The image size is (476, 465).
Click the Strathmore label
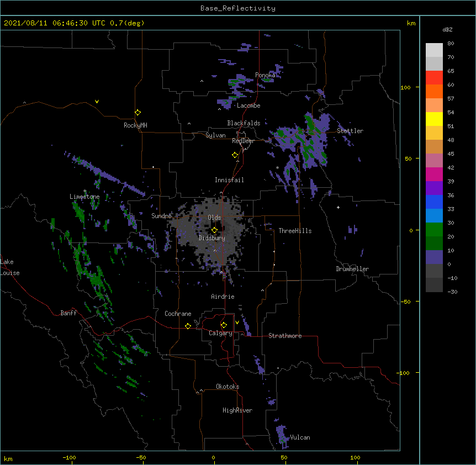285,336
